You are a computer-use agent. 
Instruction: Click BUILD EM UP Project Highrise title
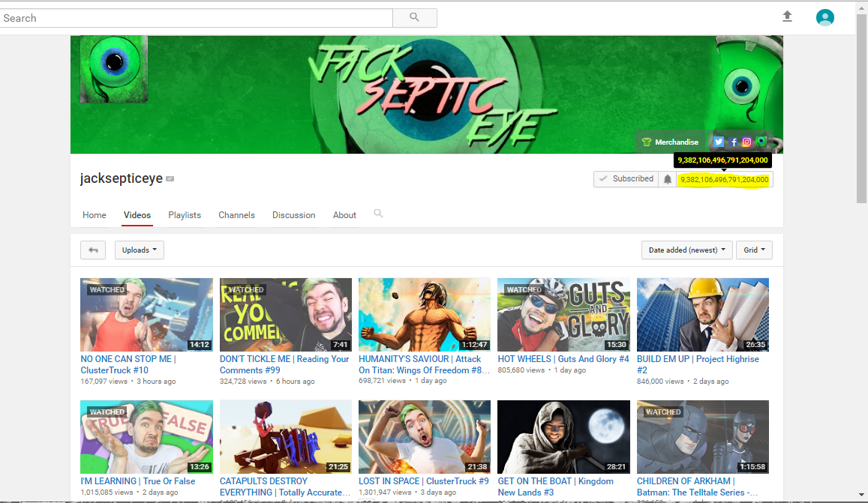(x=698, y=364)
